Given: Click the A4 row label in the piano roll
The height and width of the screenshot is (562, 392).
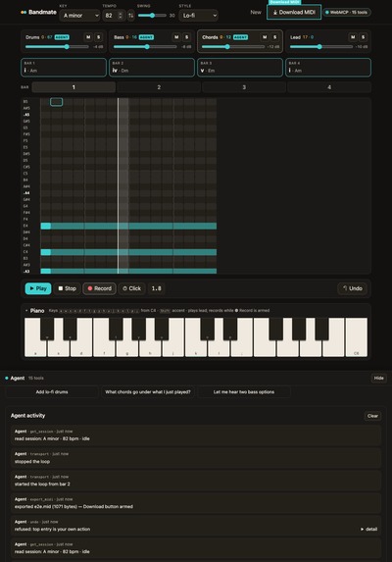Looking at the screenshot, I should (x=26, y=193).
